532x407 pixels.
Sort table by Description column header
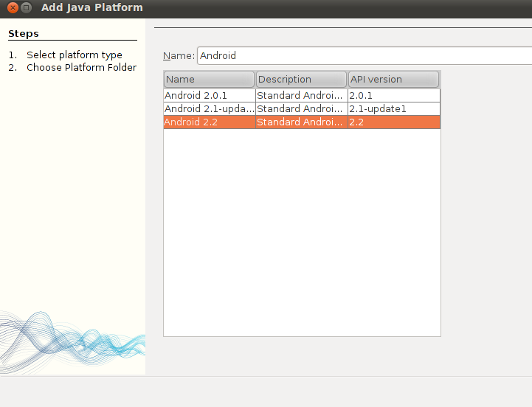(x=301, y=80)
